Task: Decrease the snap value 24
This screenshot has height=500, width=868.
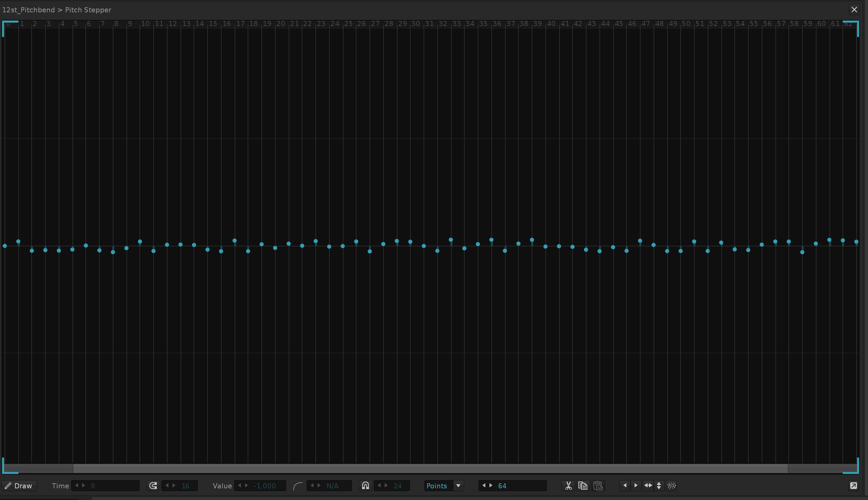Action: pyautogui.click(x=379, y=486)
